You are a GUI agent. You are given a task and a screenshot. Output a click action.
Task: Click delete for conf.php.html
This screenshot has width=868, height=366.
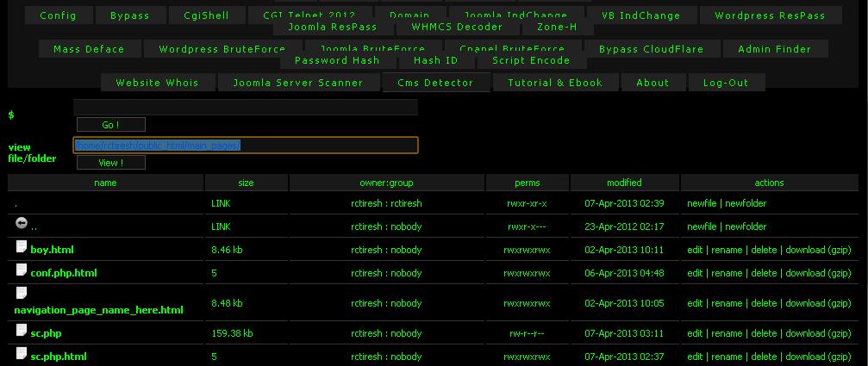click(764, 273)
